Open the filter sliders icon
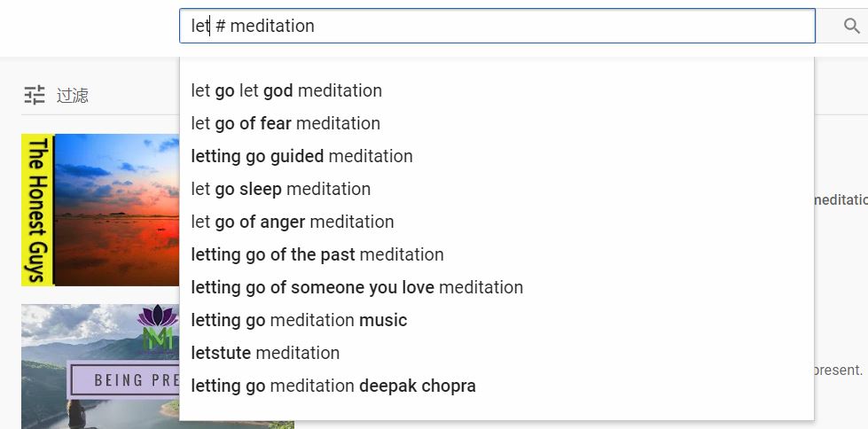 click(35, 95)
